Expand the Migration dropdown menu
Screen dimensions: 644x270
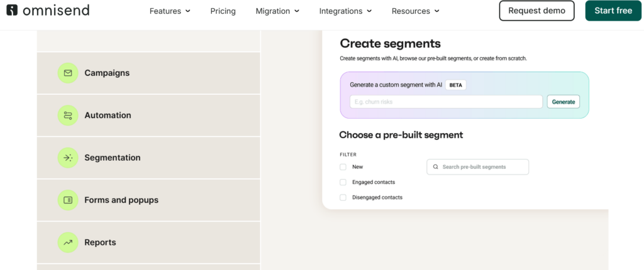(277, 11)
